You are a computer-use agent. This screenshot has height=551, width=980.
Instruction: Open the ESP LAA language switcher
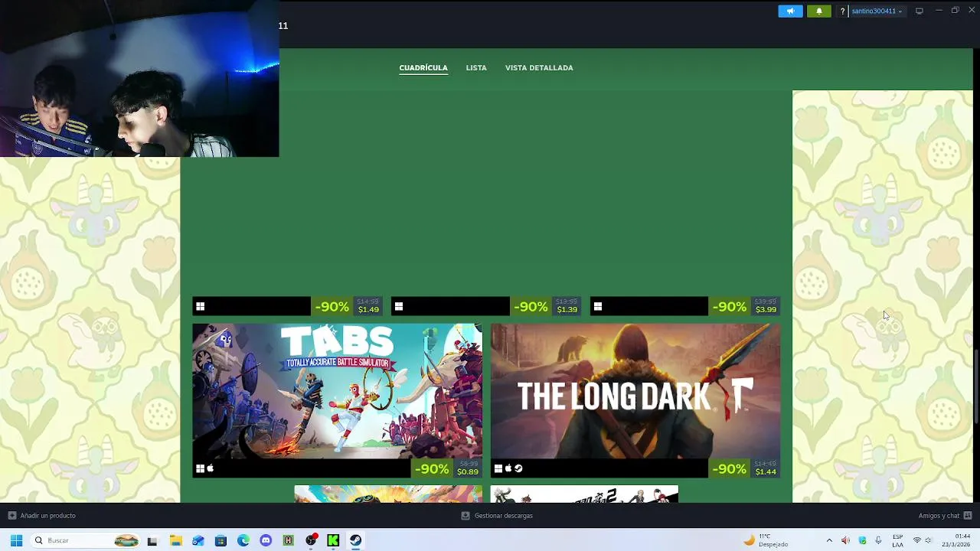[897, 540]
